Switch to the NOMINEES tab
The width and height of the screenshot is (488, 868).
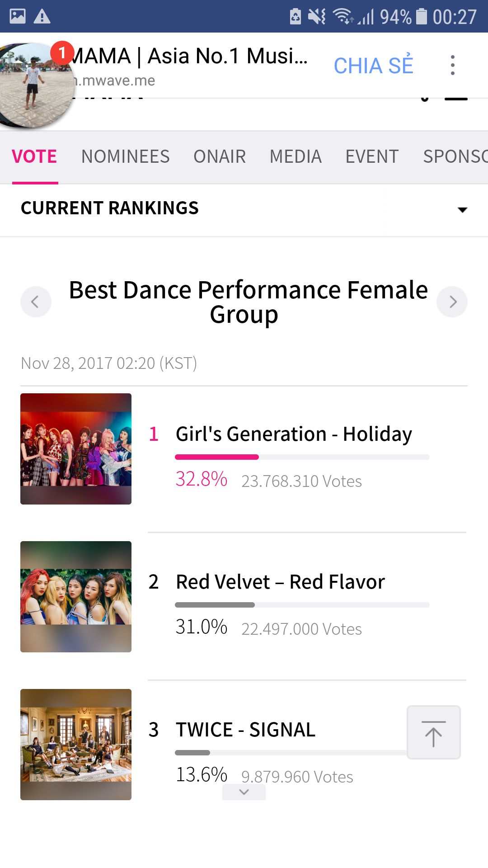point(125,157)
